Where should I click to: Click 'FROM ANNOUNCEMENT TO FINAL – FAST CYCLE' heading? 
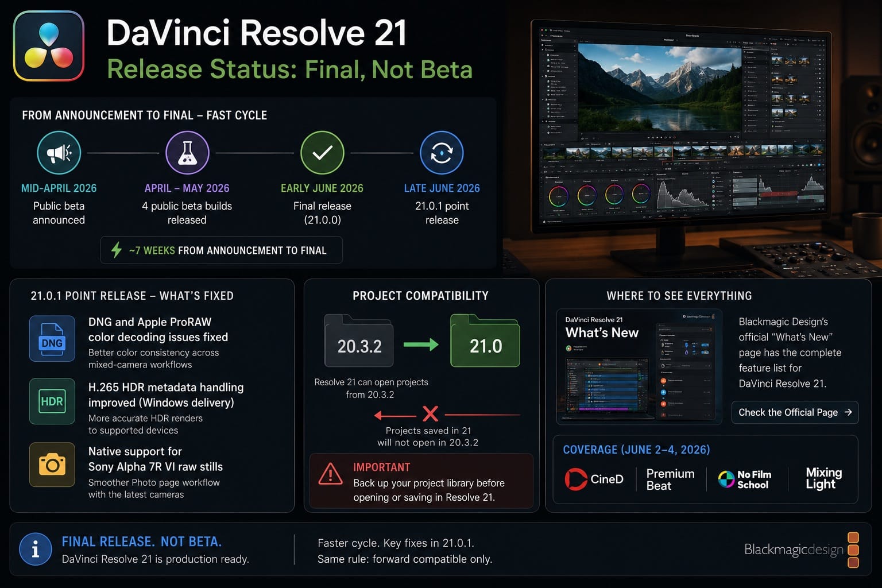coord(144,115)
